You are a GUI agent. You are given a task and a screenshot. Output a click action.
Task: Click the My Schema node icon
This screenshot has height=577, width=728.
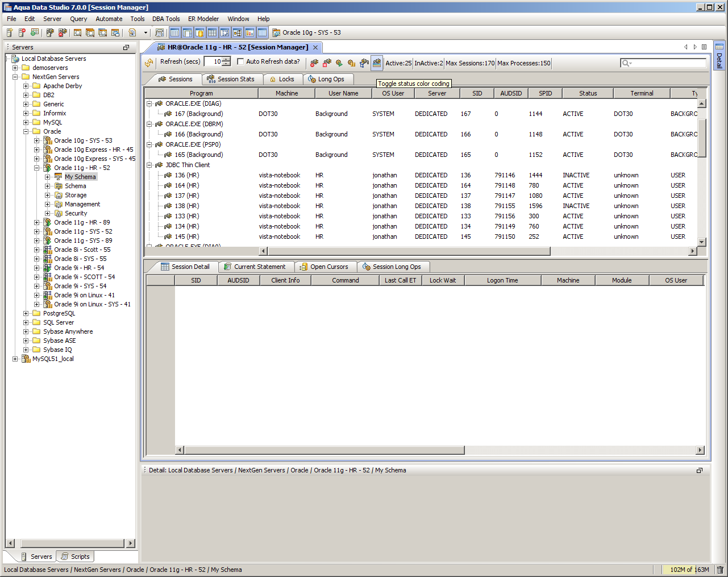tap(58, 177)
